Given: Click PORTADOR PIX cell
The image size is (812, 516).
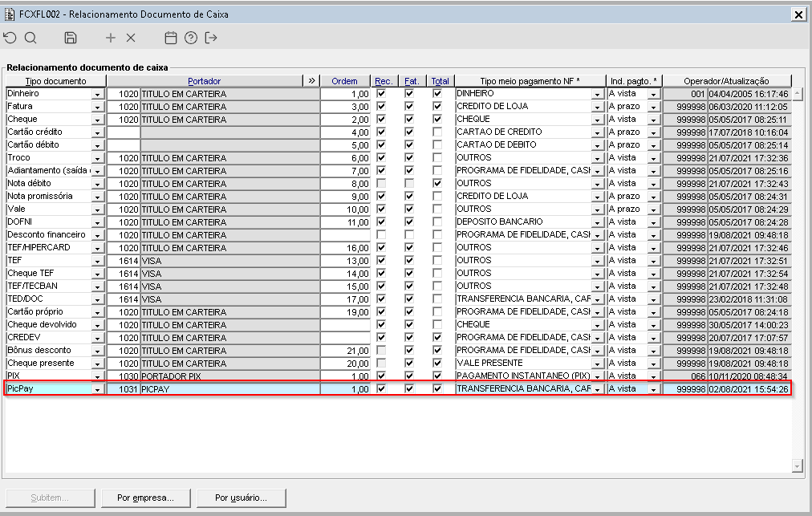Looking at the screenshot, I should tap(230, 376).
